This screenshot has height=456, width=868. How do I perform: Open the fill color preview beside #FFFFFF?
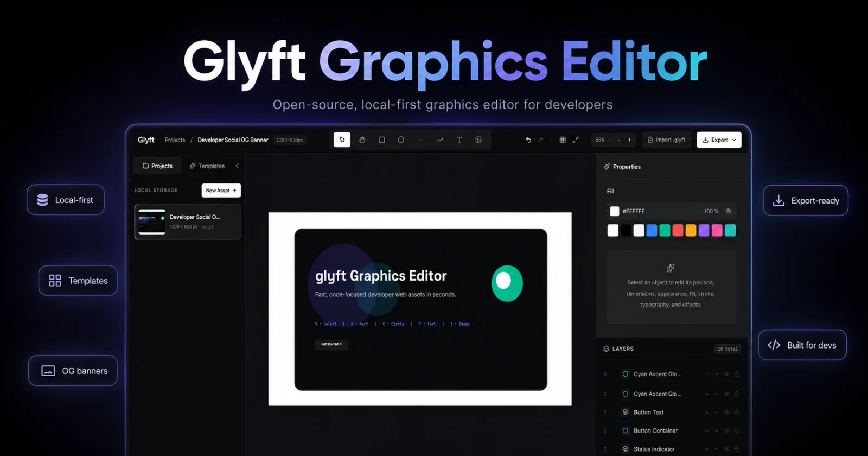click(615, 211)
